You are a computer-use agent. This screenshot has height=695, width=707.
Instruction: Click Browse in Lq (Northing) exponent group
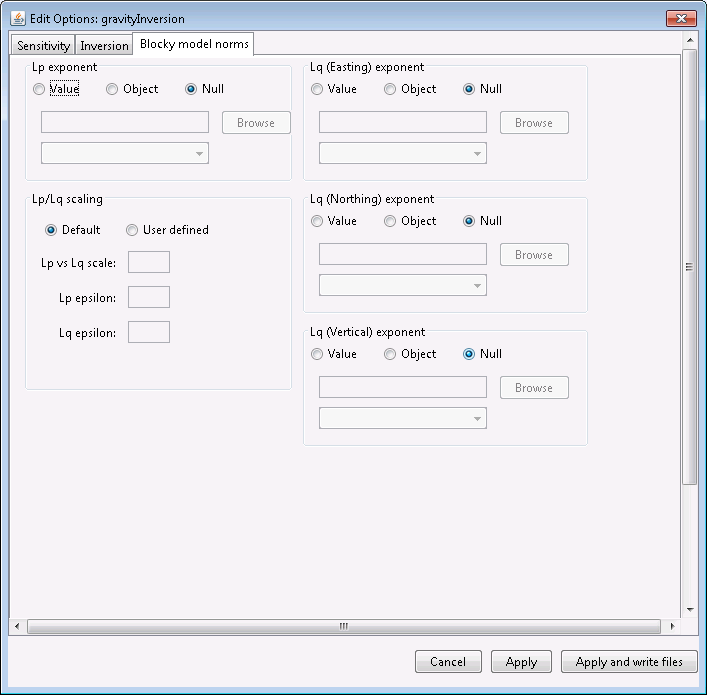[534, 255]
